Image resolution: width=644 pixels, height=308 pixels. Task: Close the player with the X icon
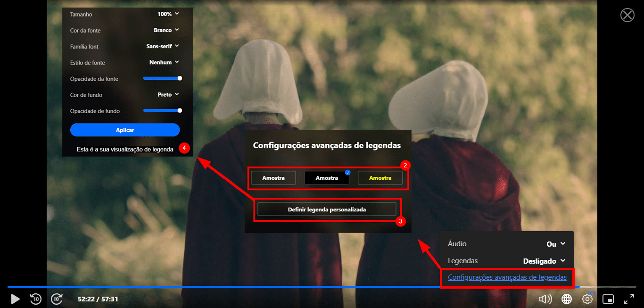tap(627, 15)
